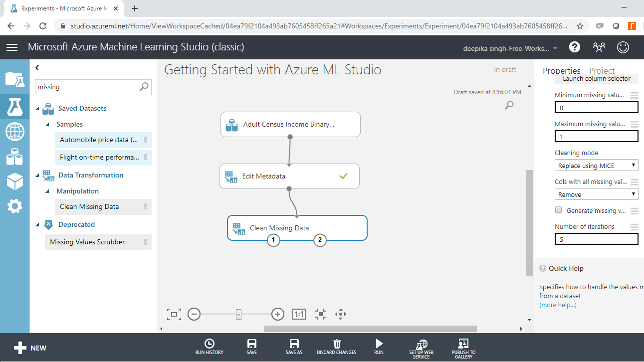Screen dimensions: 644x362
Task: Select Flight on-time performance dataset
Action: 103,158
